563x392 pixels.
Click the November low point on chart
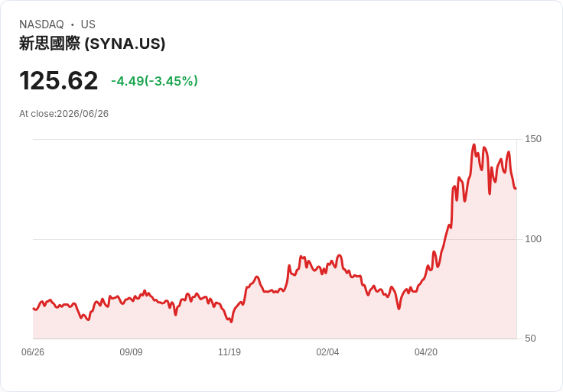pyautogui.click(x=231, y=322)
